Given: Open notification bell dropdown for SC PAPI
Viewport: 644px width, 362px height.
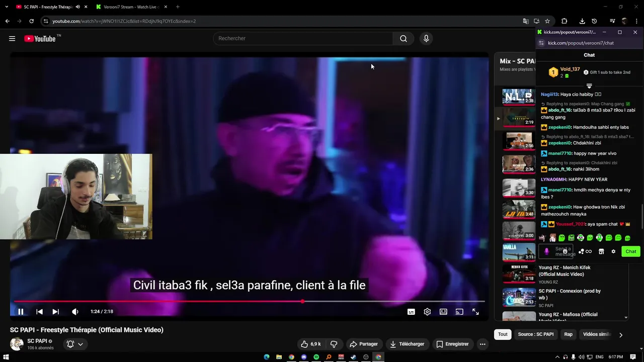Looking at the screenshot, I should point(75,344).
